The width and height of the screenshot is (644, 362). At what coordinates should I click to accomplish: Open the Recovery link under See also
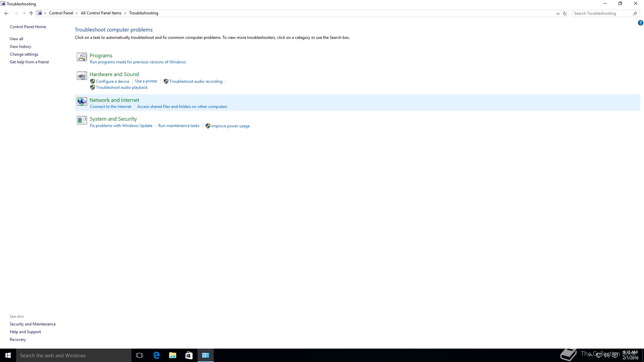[18, 340]
